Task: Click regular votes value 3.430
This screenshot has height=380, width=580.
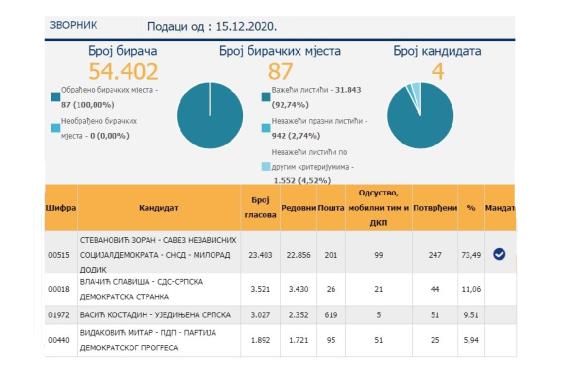Action: [x=299, y=289]
